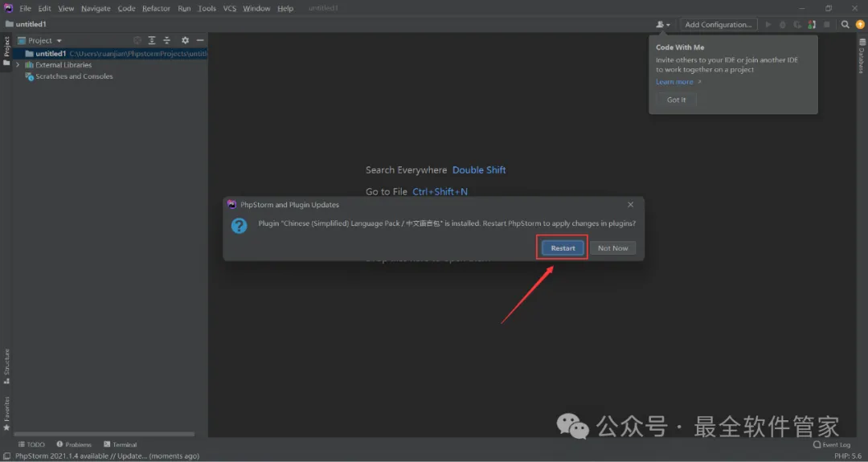Viewport: 868px width, 462px height.
Task: Click untitled1 breadcrumb in navigation bar
Action: click(26, 24)
